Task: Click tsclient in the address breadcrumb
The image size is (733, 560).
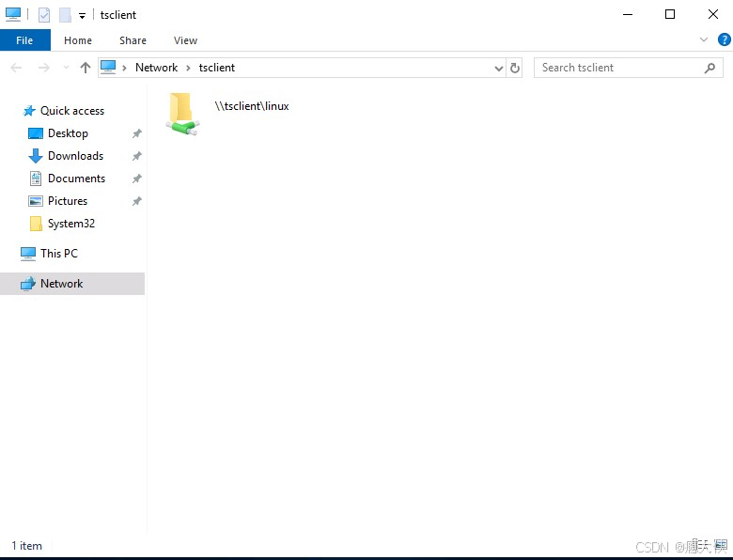Action: pos(217,68)
